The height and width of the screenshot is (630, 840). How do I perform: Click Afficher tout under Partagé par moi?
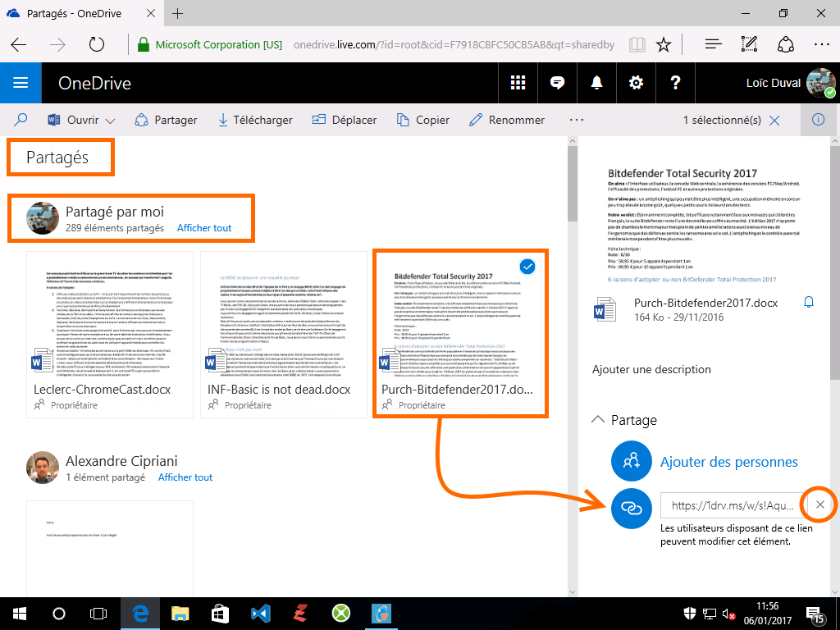(204, 228)
